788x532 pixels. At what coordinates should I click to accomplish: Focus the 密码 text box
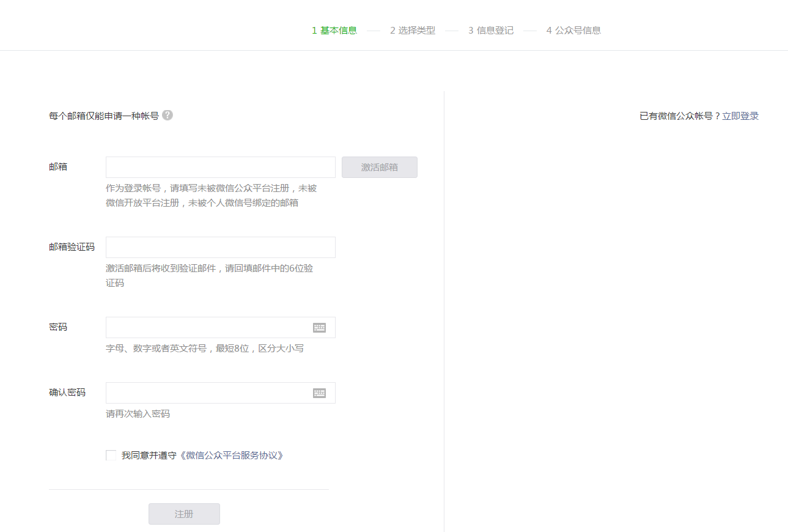pos(208,328)
